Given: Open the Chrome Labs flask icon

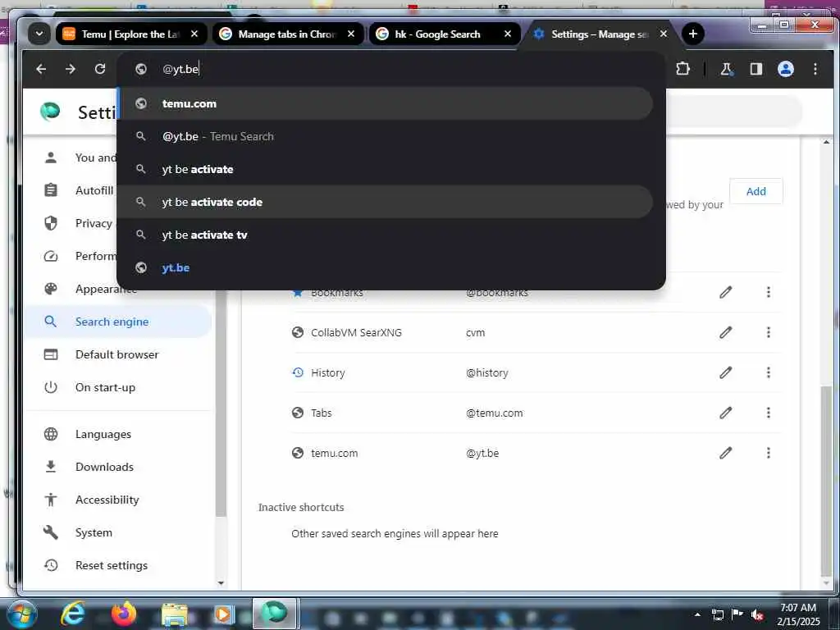Looking at the screenshot, I should [726, 69].
